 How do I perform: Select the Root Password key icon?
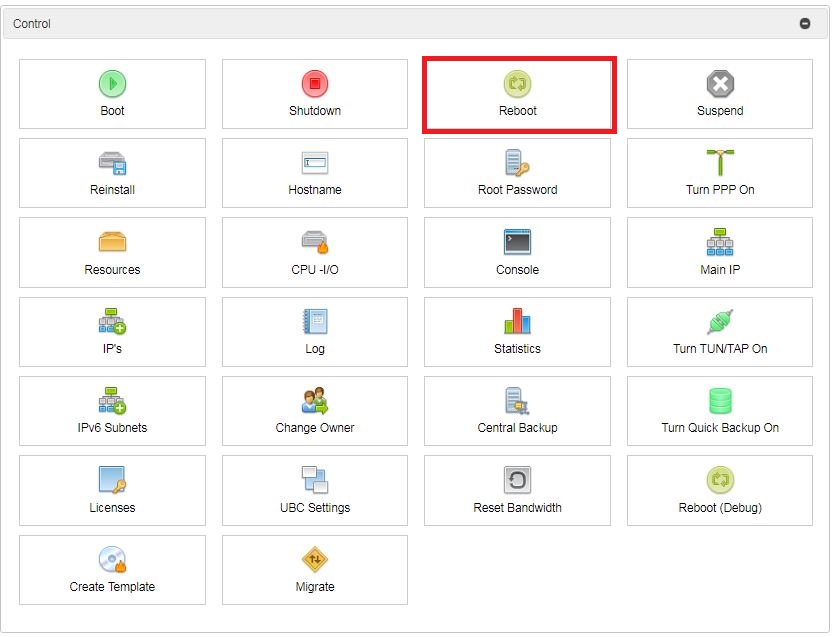pos(518,163)
